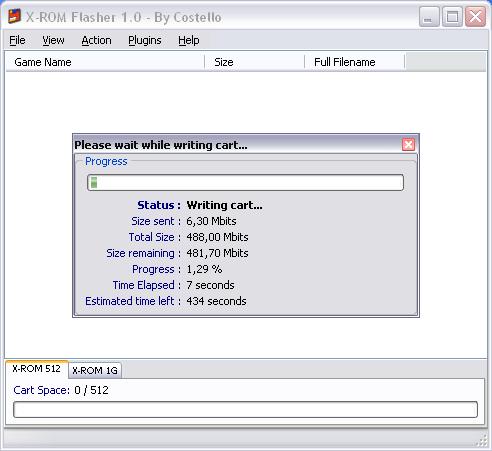Switch to the X-ROM 1G tab
Viewport: 492px width, 451px height.
pos(95,370)
